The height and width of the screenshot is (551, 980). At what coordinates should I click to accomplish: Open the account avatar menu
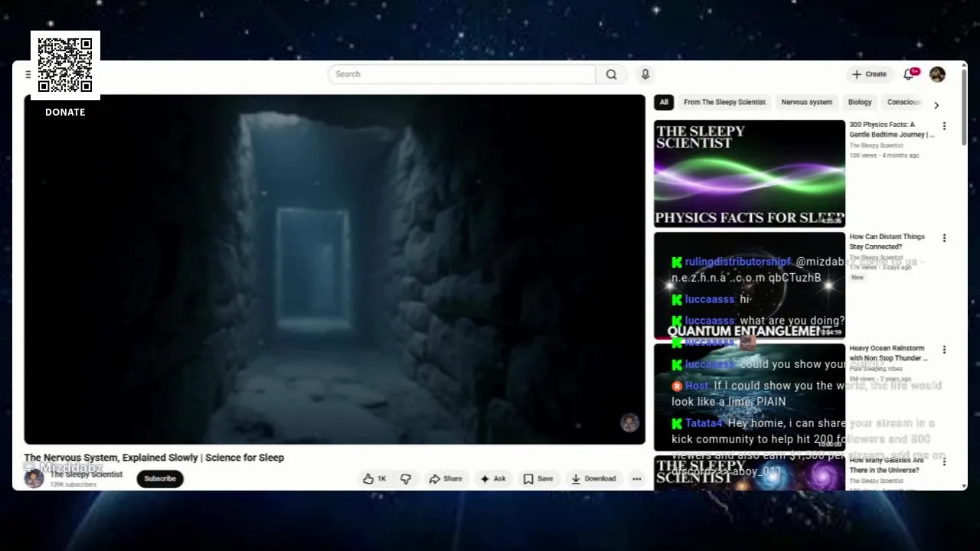(x=937, y=74)
